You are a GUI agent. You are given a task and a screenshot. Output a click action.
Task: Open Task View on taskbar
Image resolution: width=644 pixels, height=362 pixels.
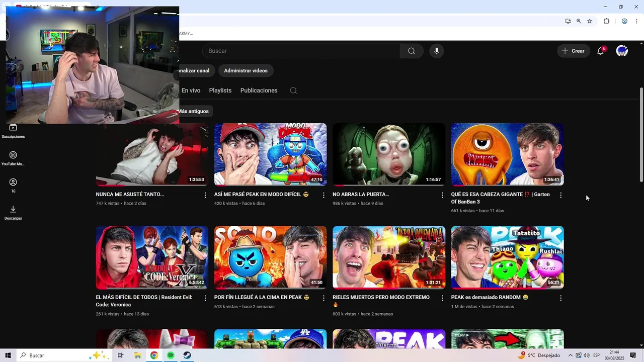[120, 355]
